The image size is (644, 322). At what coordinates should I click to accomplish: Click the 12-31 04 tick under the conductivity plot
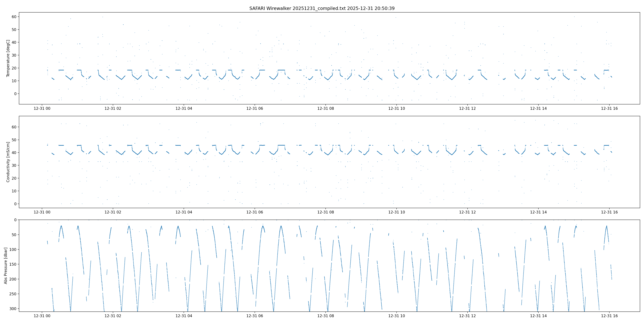(x=184, y=212)
